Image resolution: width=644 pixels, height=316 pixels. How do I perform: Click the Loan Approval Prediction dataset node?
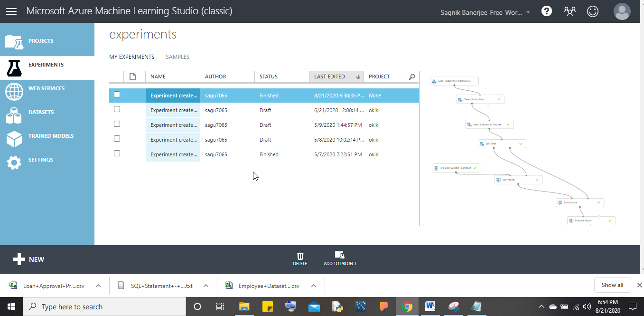coord(454,81)
